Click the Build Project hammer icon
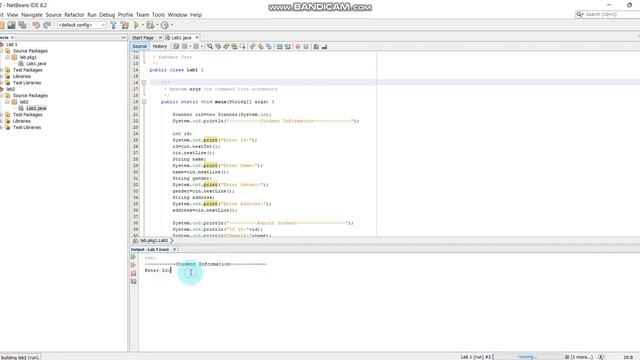This screenshot has height=360, width=640. [113, 25]
